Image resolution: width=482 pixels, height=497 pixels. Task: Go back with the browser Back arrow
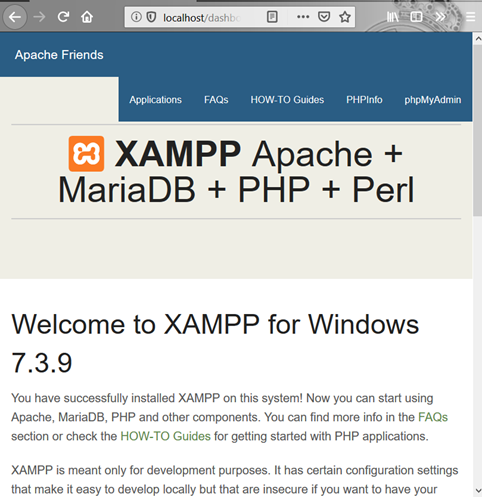point(15,17)
